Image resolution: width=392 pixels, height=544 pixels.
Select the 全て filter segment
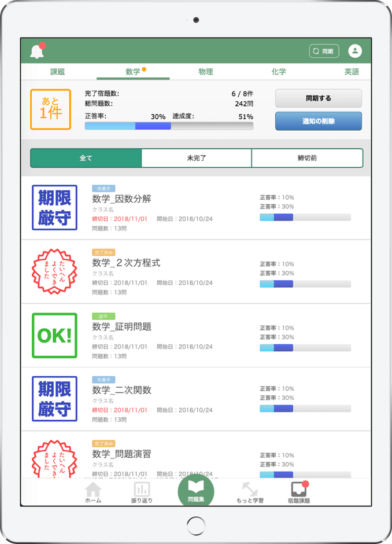tap(86, 158)
